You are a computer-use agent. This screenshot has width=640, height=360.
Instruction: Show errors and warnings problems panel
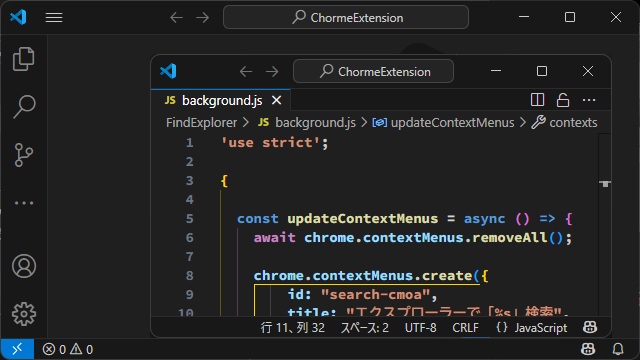pyautogui.click(x=68, y=349)
